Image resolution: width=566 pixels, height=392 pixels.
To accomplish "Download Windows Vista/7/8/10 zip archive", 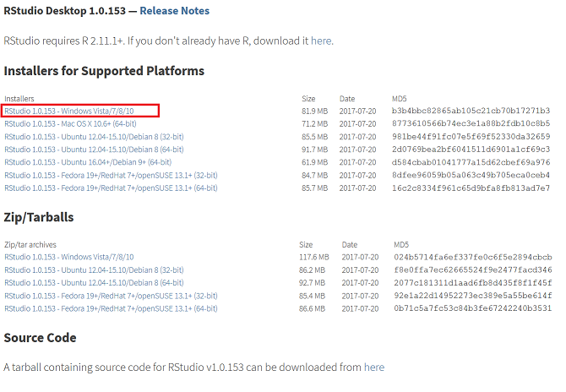I will pos(69,257).
